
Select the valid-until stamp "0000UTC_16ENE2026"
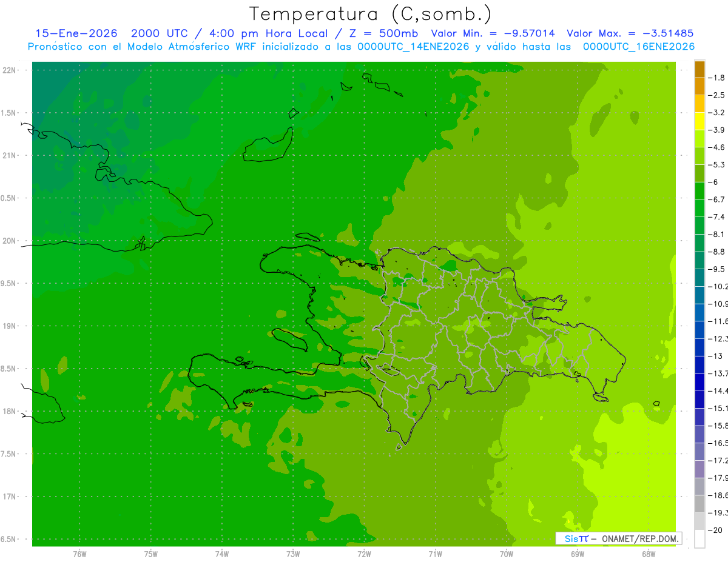coord(638,47)
